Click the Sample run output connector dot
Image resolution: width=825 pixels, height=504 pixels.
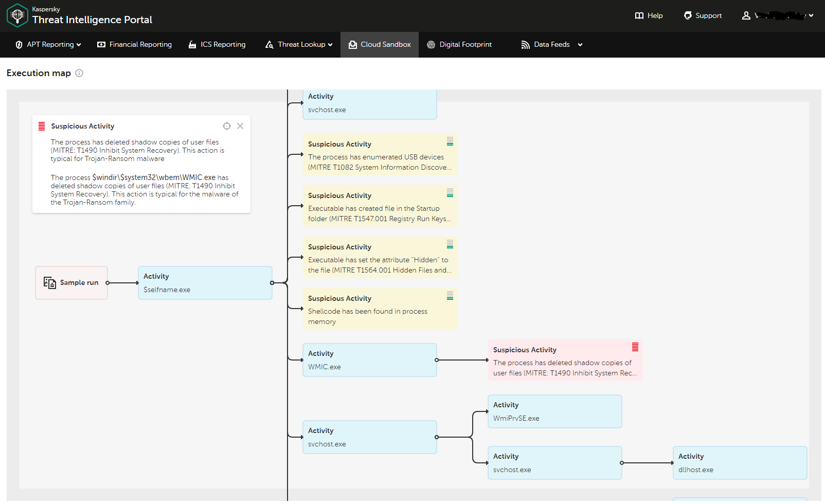coord(107,283)
